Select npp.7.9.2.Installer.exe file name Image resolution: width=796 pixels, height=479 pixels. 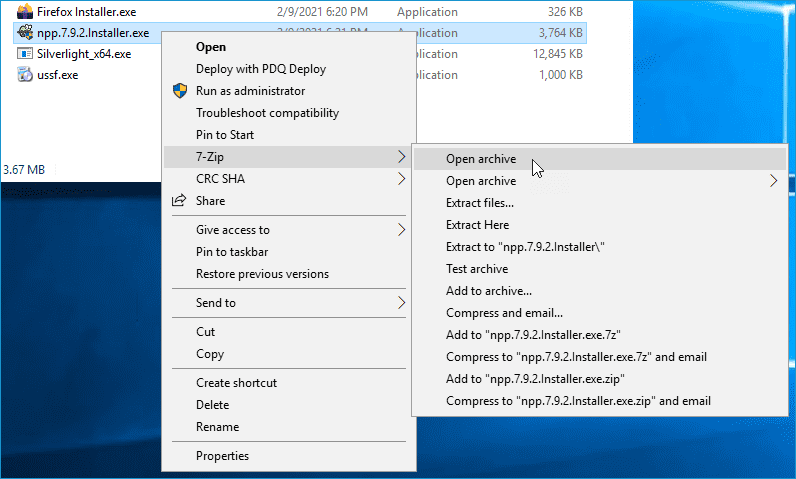pos(93,33)
